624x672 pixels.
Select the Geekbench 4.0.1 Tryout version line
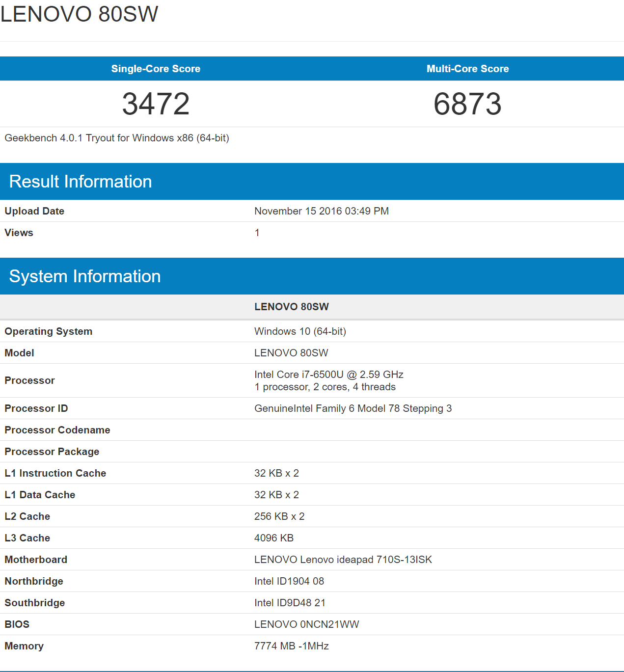pyautogui.click(x=117, y=138)
